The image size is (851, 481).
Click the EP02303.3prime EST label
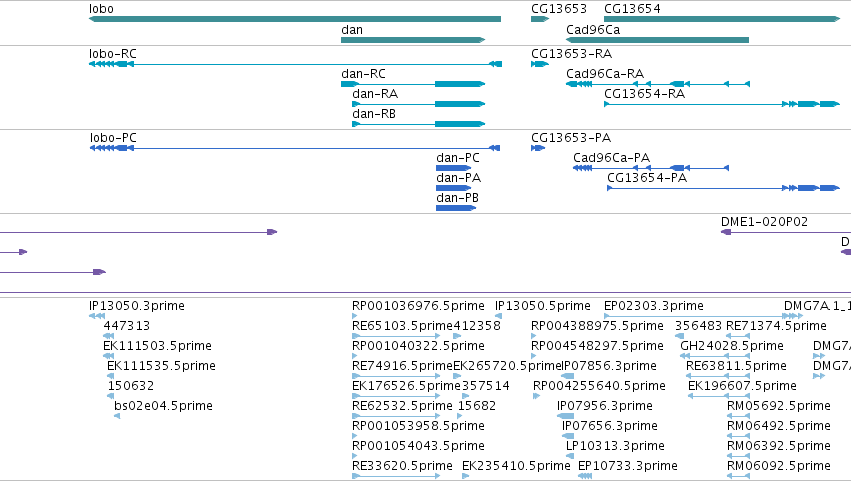[654, 306]
